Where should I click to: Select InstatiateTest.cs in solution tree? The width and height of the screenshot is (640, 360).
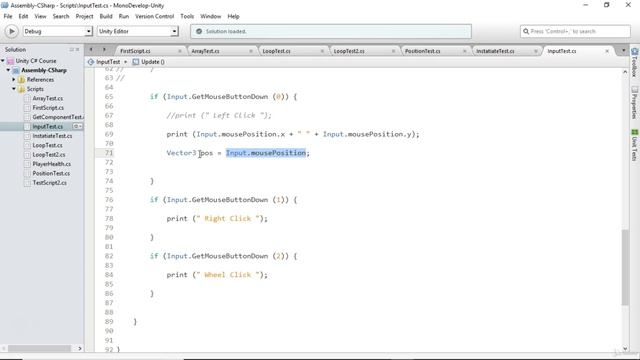coord(52,136)
